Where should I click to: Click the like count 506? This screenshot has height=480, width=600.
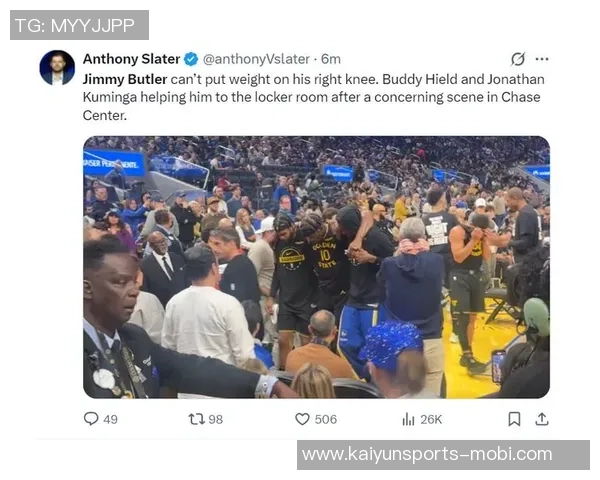(x=326, y=419)
